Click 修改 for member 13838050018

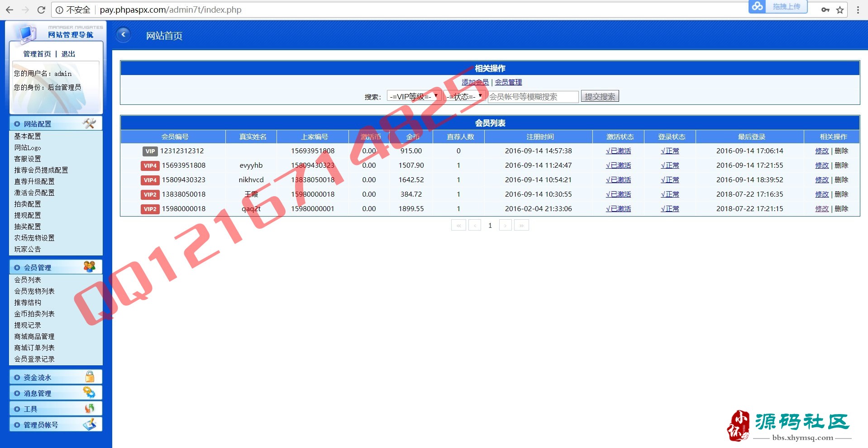click(x=821, y=194)
